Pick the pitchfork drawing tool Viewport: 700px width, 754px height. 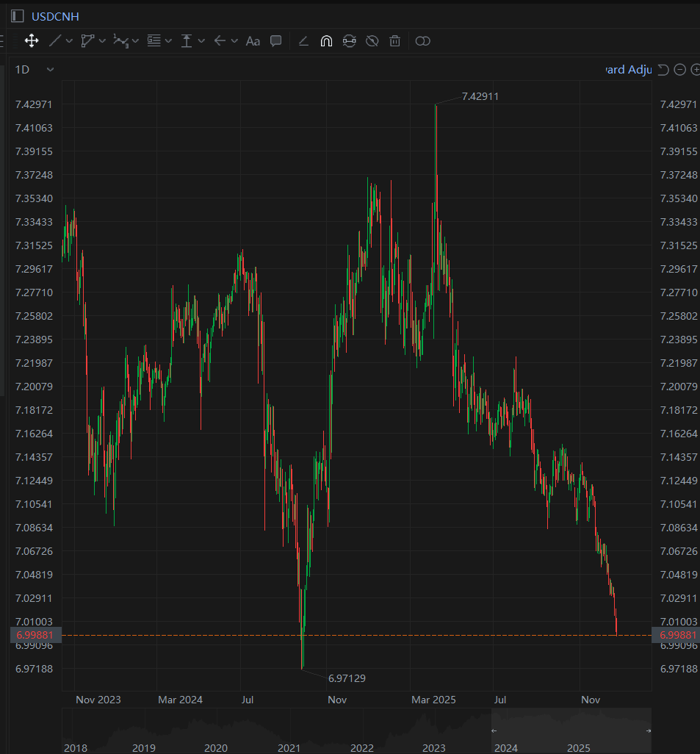pyautogui.click(x=87, y=41)
